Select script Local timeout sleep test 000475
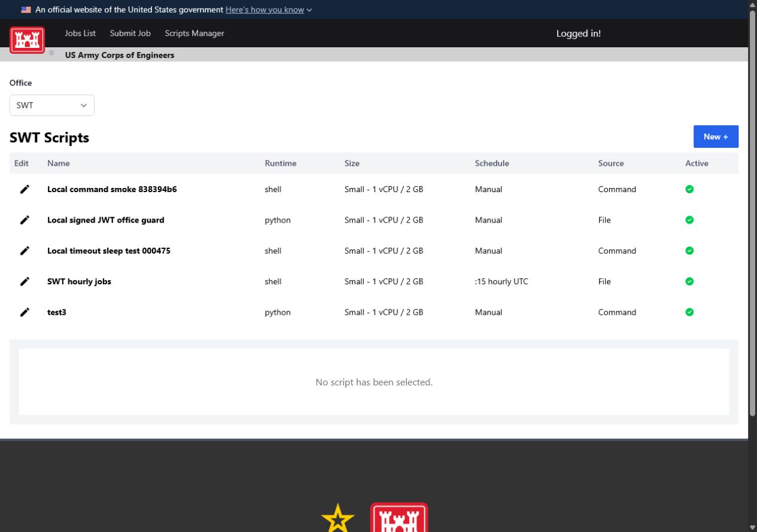 109,251
